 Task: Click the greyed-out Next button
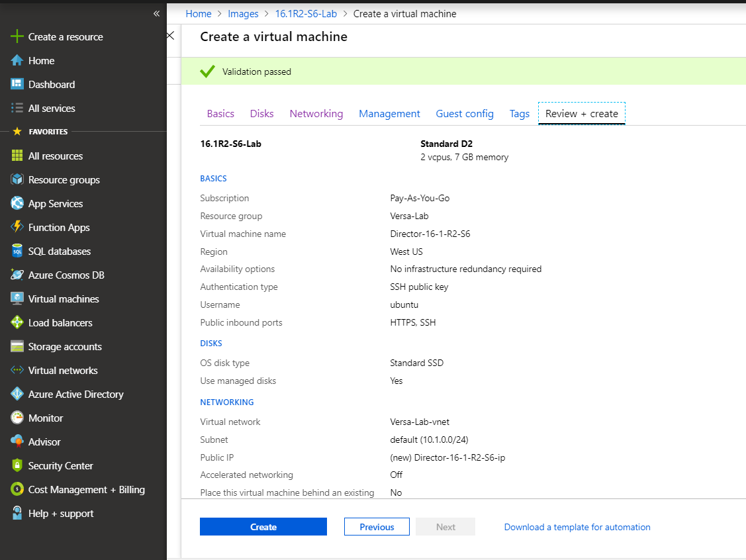click(x=445, y=527)
